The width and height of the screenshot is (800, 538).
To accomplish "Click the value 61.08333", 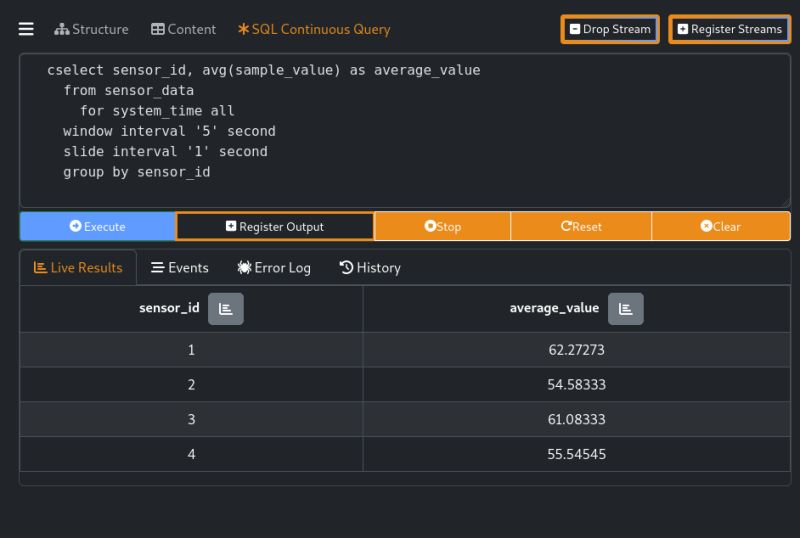I will tap(577, 419).
